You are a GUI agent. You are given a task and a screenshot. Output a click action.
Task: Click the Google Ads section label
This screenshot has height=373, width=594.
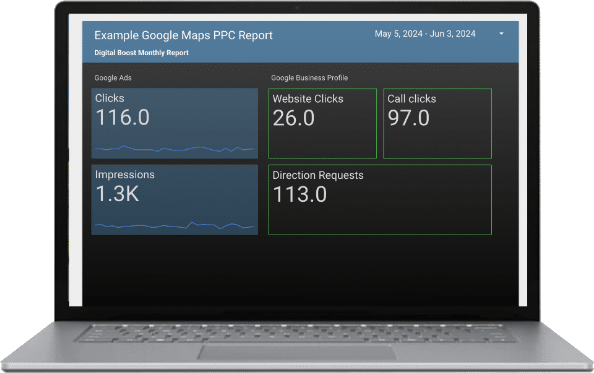point(113,78)
